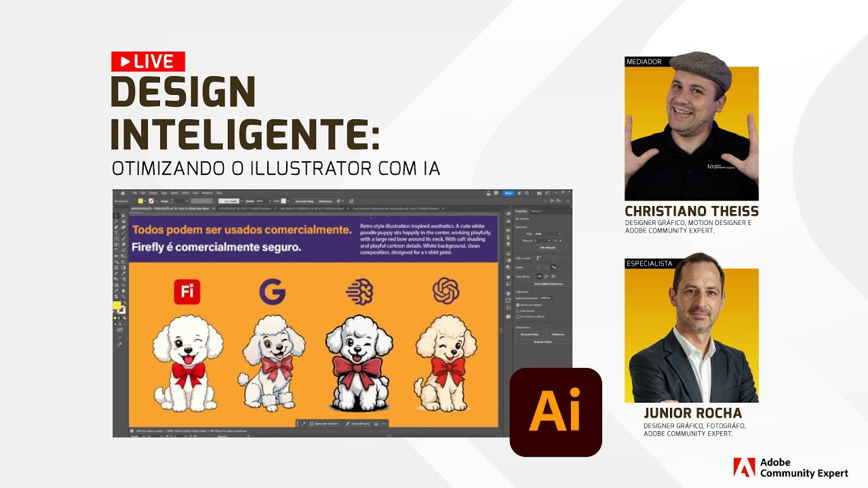Click the headline "Todos podem ser usados comercialmente."
This screenshot has height=488, width=868.
click(241, 230)
